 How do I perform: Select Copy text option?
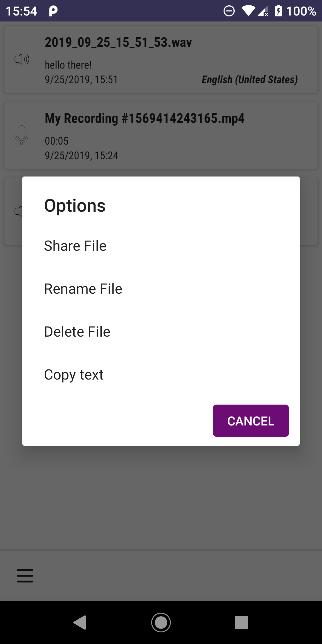[x=74, y=375]
